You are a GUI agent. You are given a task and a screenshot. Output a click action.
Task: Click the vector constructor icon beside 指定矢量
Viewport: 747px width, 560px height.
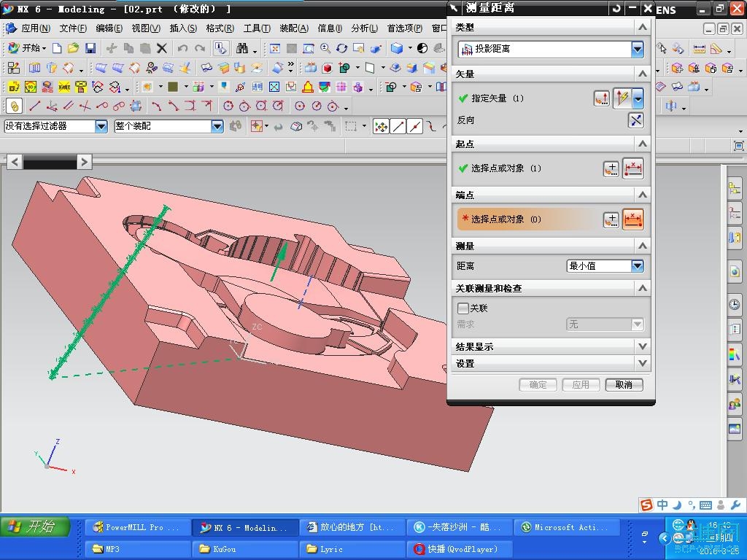pos(602,98)
